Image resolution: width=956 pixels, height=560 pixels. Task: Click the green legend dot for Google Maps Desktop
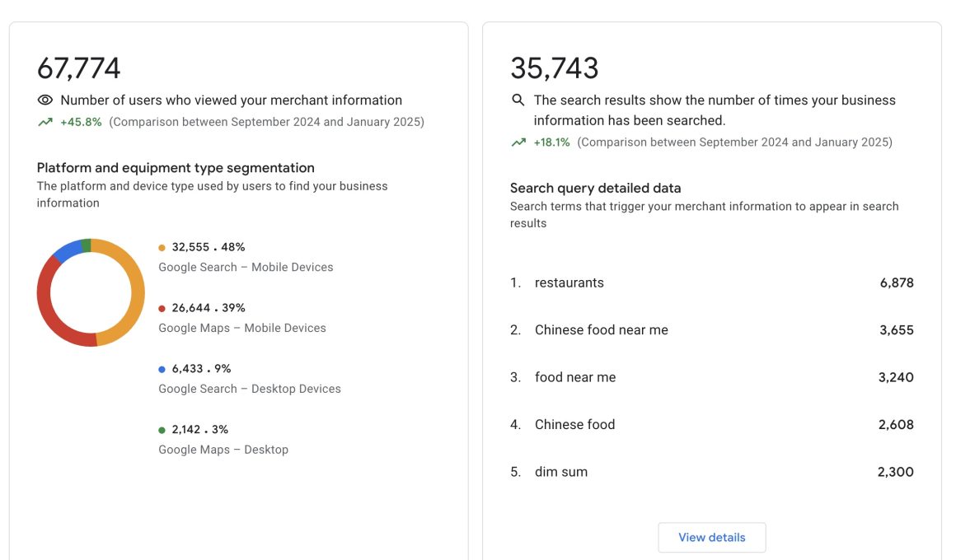click(161, 429)
